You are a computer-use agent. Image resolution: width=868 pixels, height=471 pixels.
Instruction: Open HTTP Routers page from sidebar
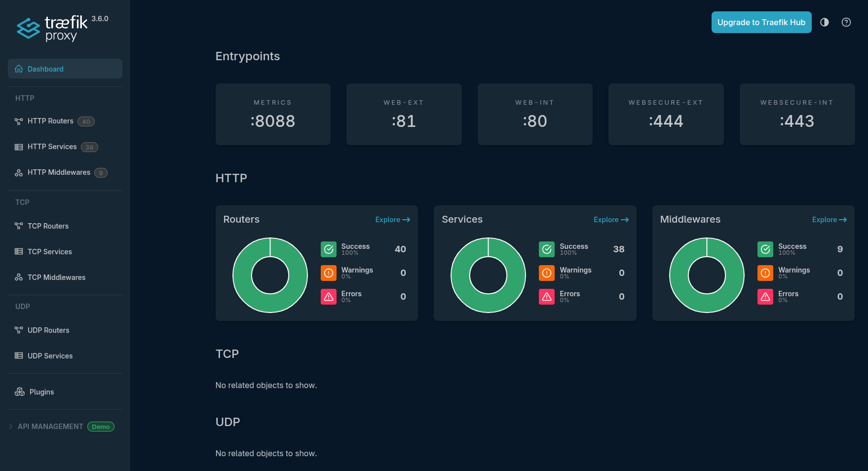click(x=50, y=121)
